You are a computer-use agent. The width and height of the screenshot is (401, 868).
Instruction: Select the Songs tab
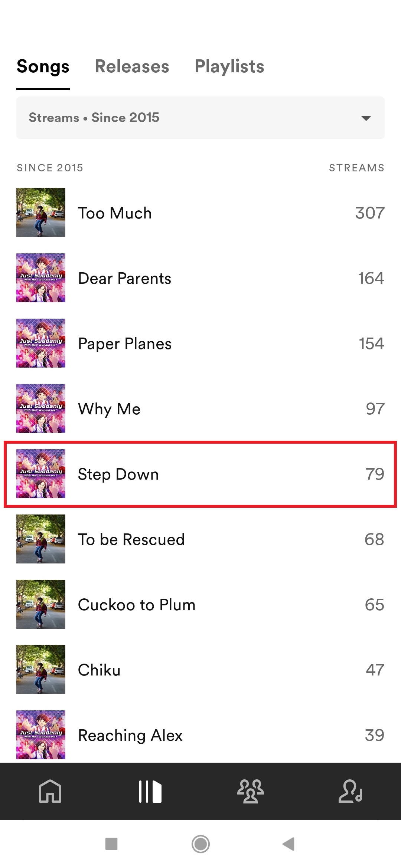click(43, 67)
